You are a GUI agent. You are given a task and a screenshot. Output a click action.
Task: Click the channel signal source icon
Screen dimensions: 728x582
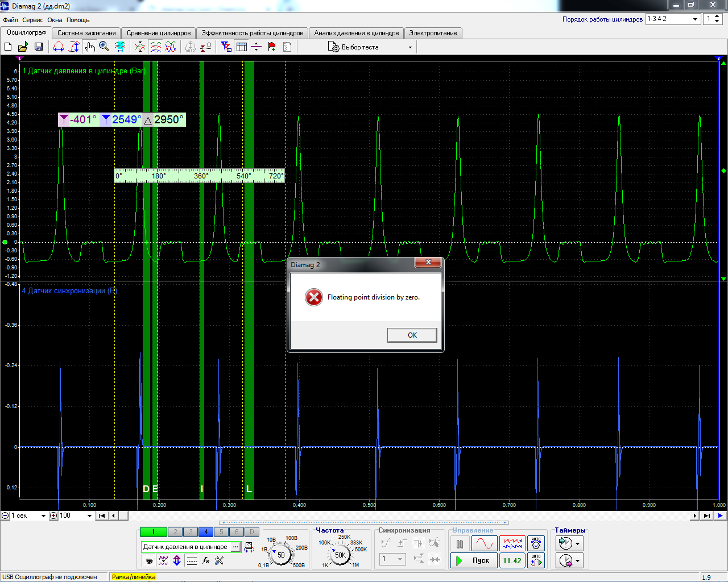[249, 547]
